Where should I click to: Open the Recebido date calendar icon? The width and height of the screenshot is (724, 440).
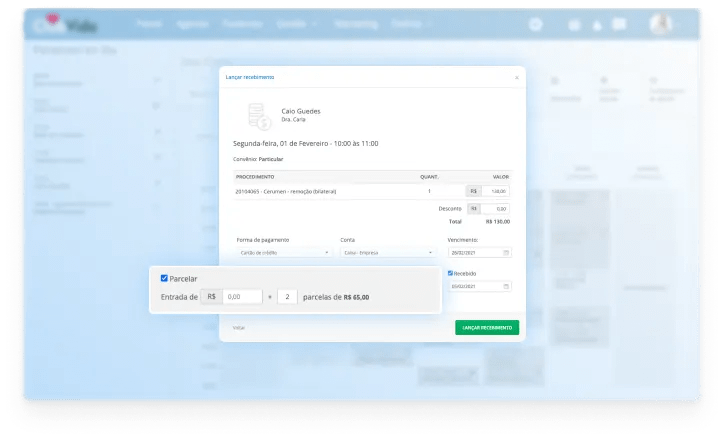[x=506, y=287]
